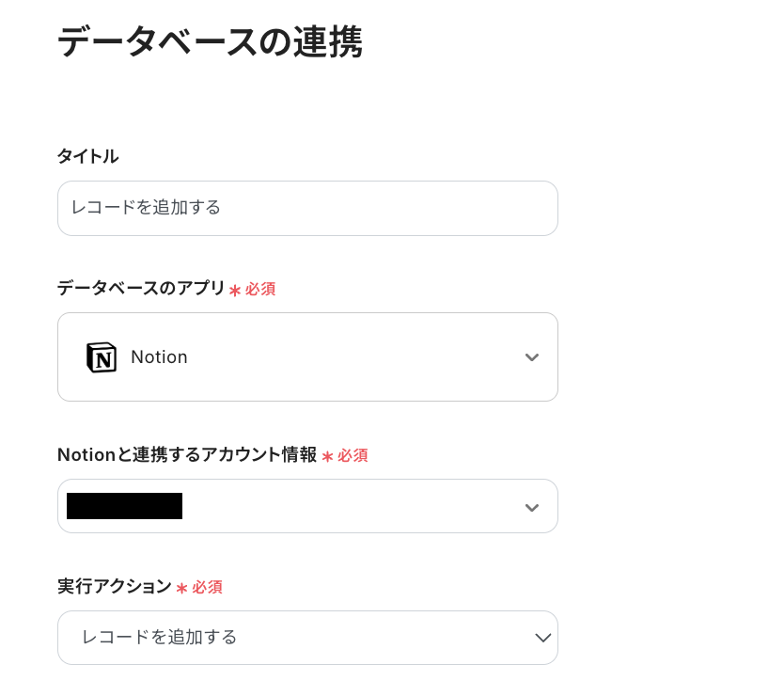Viewport: 784px width, 696px height.
Task: Click the データベースの連携 page heading
Action: [x=210, y=43]
